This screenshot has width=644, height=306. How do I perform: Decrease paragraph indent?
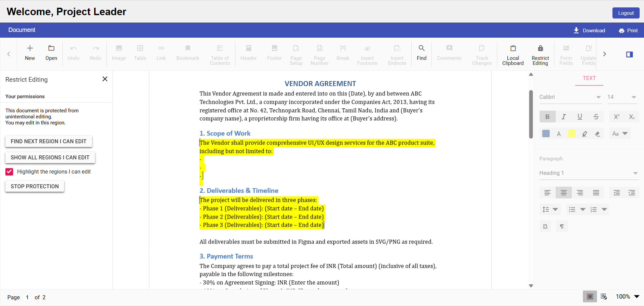(x=616, y=193)
